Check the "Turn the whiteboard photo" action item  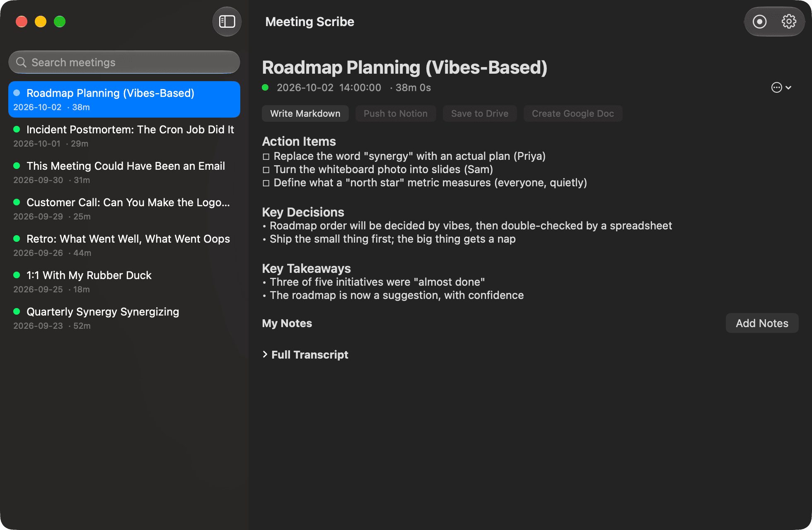(266, 170)
